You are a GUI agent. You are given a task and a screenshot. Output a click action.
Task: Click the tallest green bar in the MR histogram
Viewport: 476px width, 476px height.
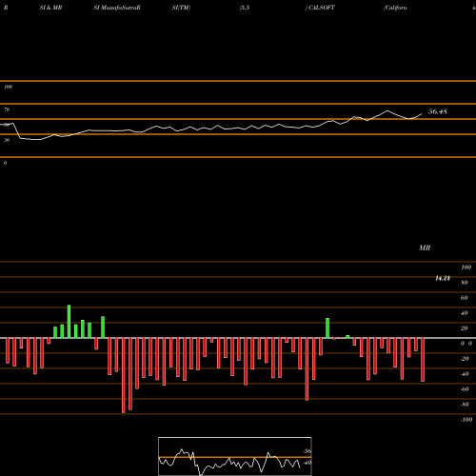(x=69, y=322)
